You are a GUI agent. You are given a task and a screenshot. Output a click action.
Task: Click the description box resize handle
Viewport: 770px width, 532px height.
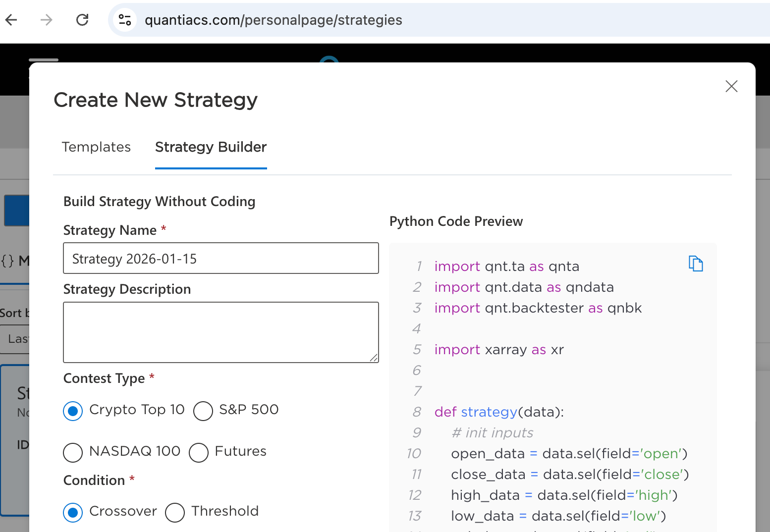coord(374,358)
